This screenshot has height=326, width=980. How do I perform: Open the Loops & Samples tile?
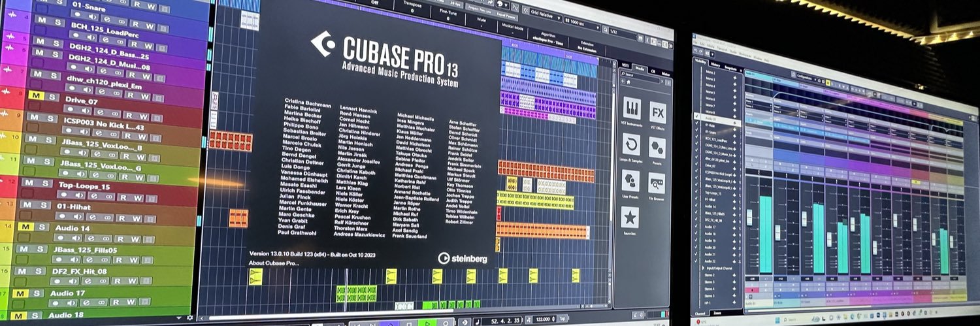[631, 145]
